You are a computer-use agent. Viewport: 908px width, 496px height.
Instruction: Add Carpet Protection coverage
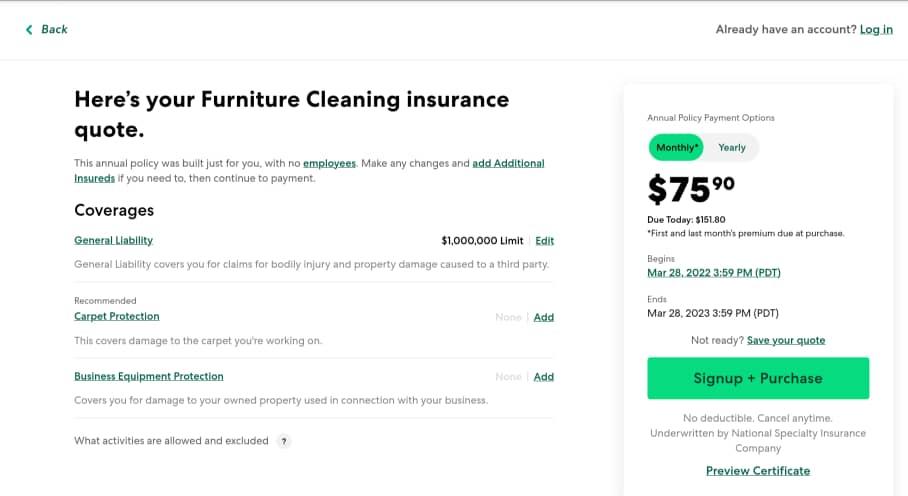(x=543, y=317)
